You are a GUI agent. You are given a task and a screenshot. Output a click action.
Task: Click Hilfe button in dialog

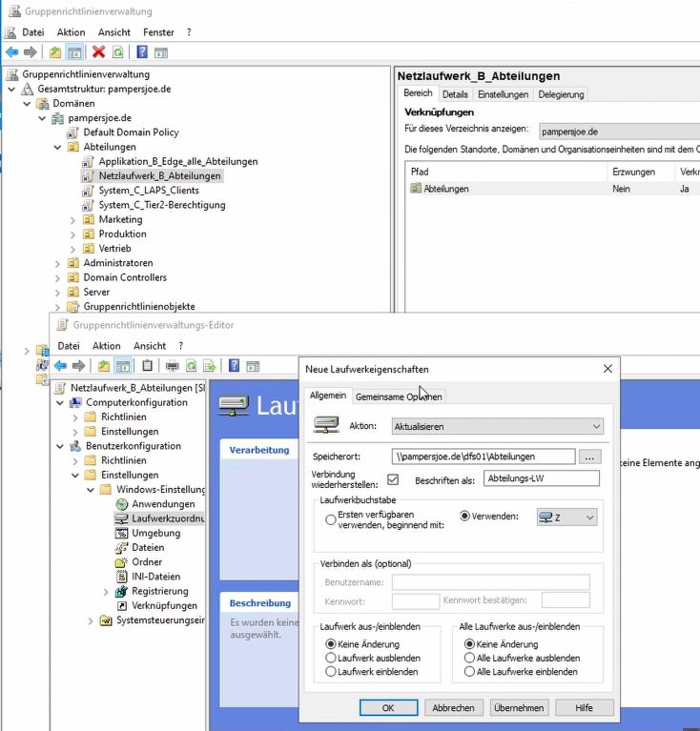click(x=585, y=708)
